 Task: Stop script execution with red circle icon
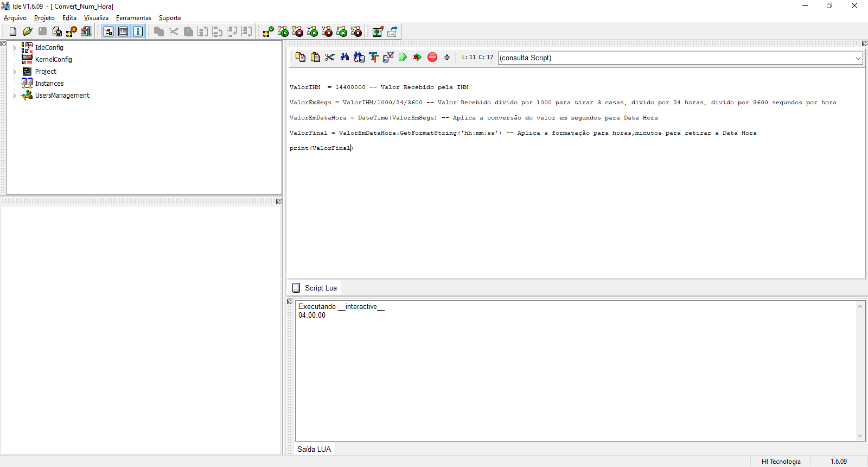(x=432, y=57)
